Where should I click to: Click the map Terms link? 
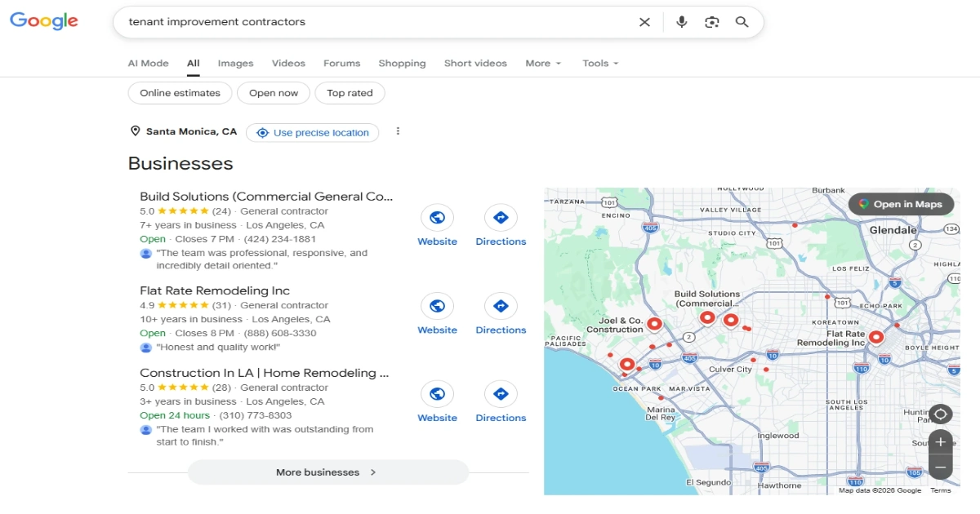click(941, 490)
